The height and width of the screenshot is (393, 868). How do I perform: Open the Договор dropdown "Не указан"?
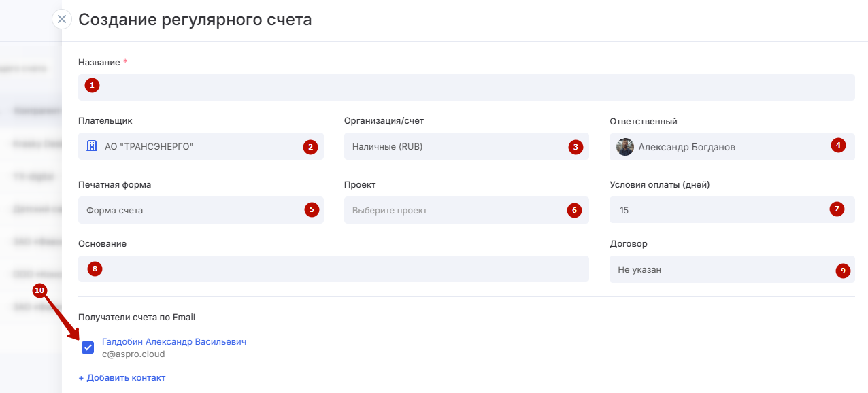[721, 269]
